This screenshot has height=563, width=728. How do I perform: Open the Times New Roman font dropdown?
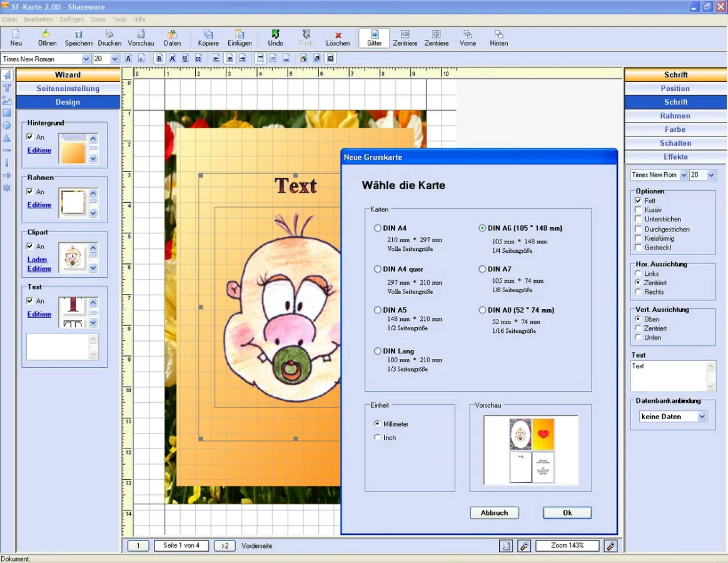tap(86, 59)
